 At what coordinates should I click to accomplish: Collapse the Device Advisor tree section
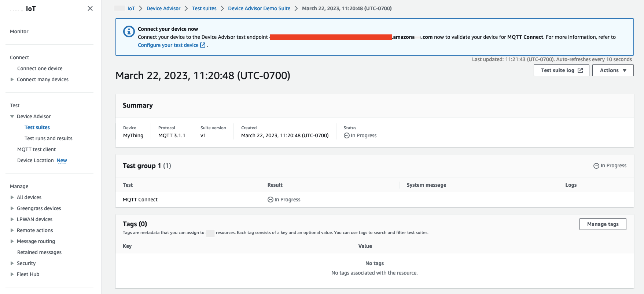(x=12, y=116)
